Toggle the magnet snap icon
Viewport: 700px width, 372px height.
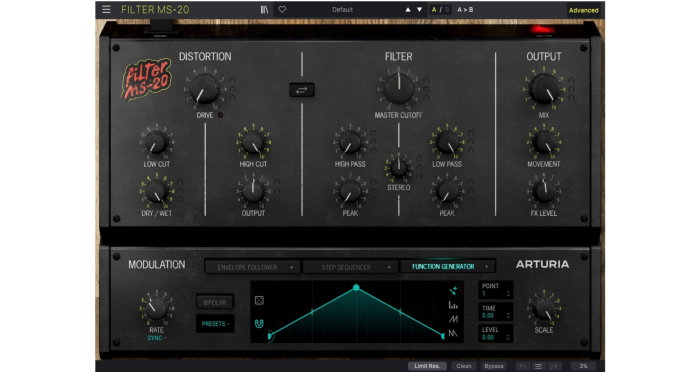(259, 324)
